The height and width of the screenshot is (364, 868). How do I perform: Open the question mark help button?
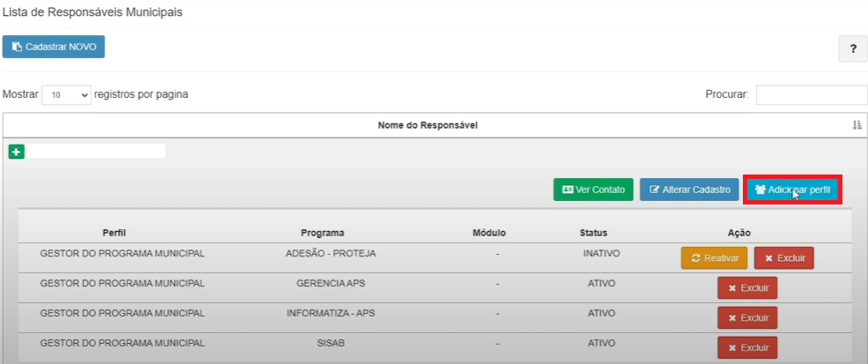[853, 49]
